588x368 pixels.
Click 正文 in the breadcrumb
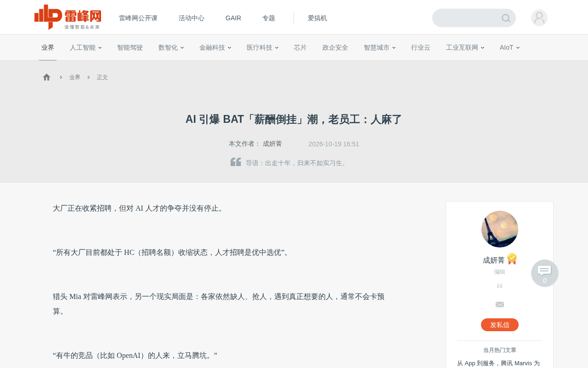tap(102, 77)
